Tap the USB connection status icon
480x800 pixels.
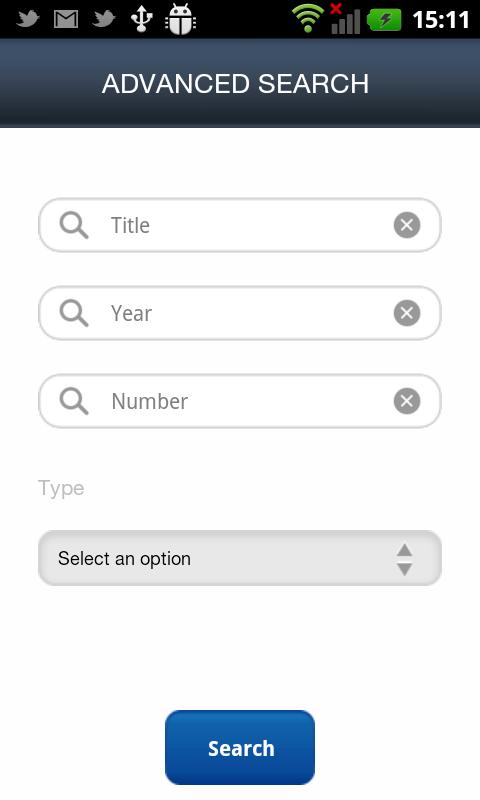(x=141, y=19)
